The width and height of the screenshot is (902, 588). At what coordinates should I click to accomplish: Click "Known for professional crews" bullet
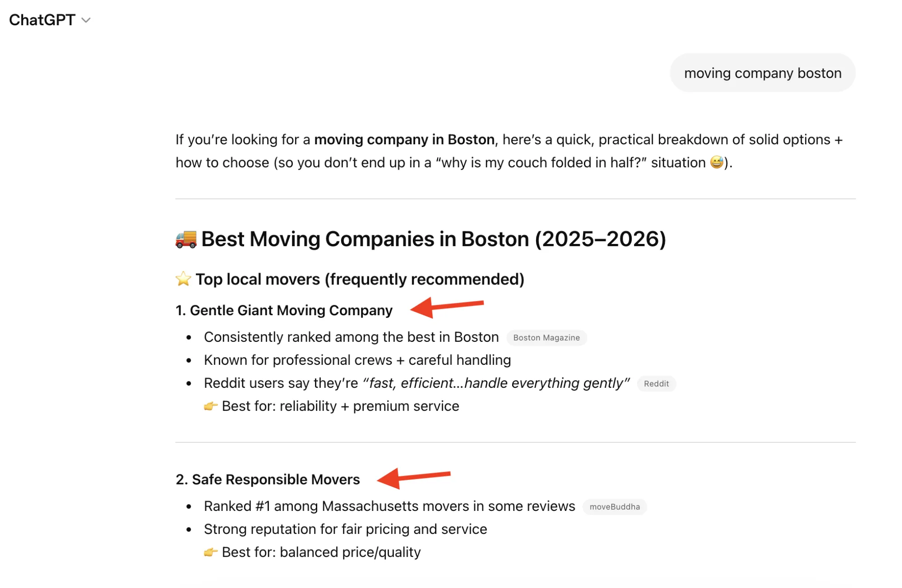(357, 360)
